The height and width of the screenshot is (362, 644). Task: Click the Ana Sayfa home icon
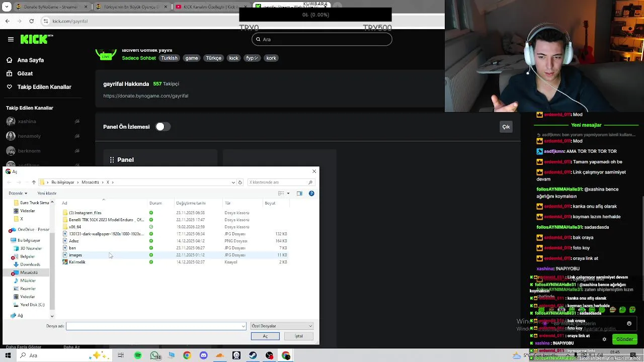point(9,60)
